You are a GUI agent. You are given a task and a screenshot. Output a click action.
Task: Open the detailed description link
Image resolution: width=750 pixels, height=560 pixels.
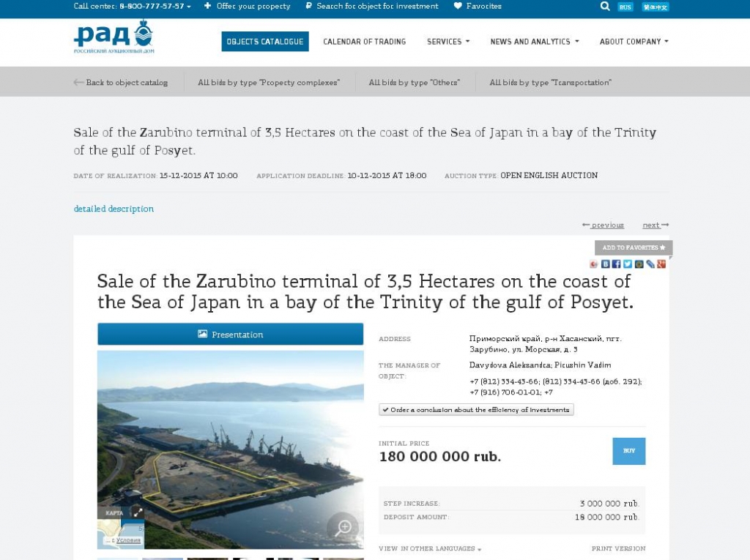[114, 209]
